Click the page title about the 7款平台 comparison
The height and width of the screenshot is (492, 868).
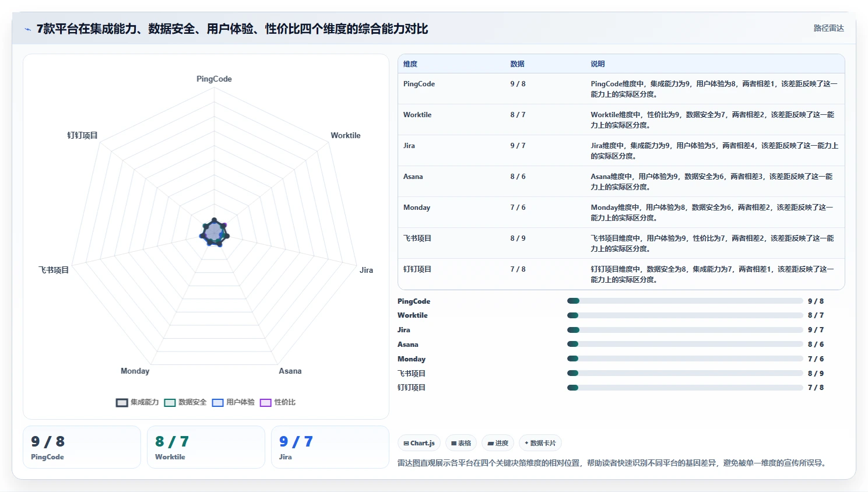tap(232, 29)
